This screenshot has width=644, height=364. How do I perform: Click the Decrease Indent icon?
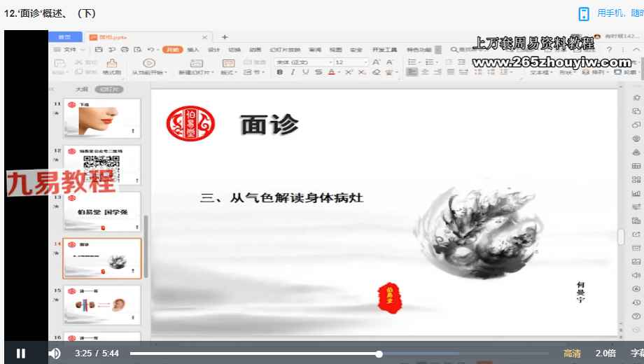[x=449, y=62]
